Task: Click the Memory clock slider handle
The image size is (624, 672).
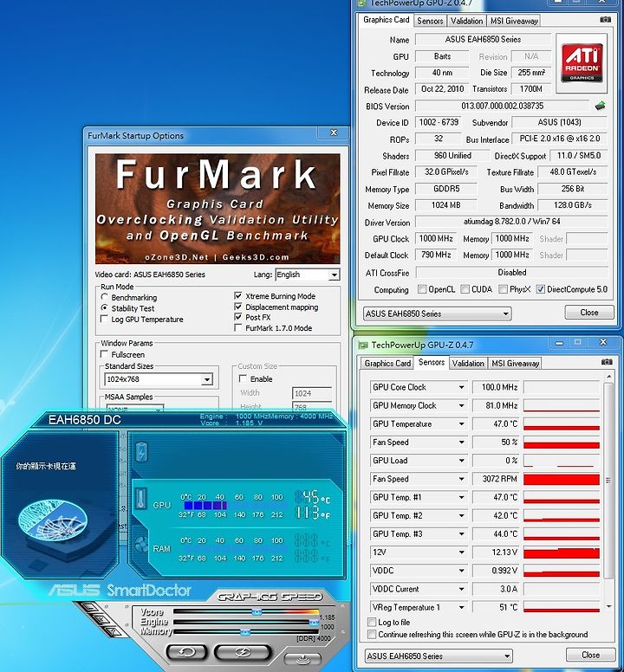Action: [x=245, y=631]
